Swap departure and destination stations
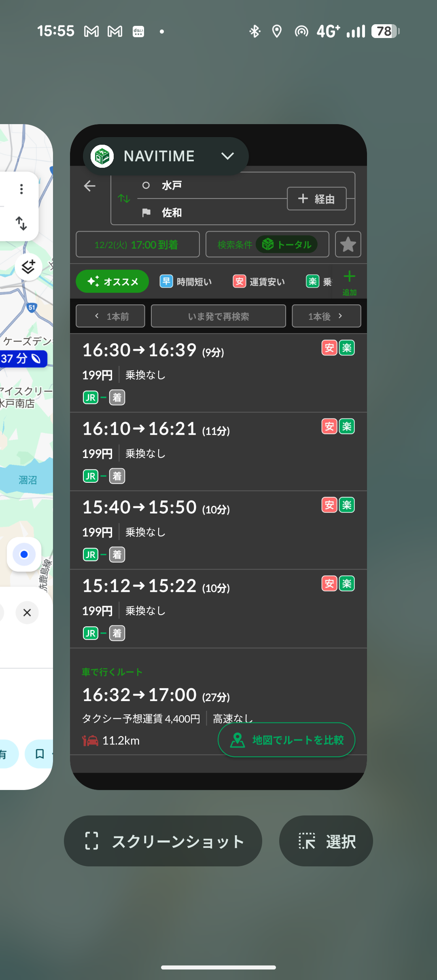437x980 pixels. pyautogui.click(x=124, y=199)
